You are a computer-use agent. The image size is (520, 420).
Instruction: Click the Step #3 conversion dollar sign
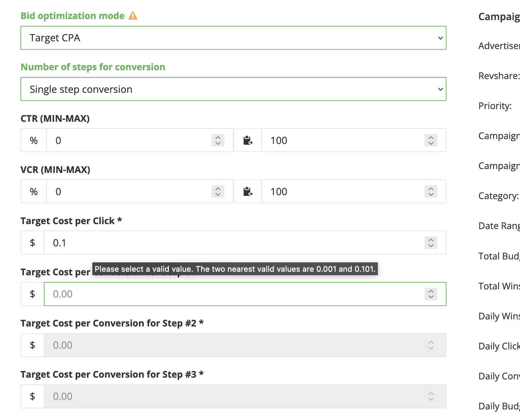click(32, 396)
